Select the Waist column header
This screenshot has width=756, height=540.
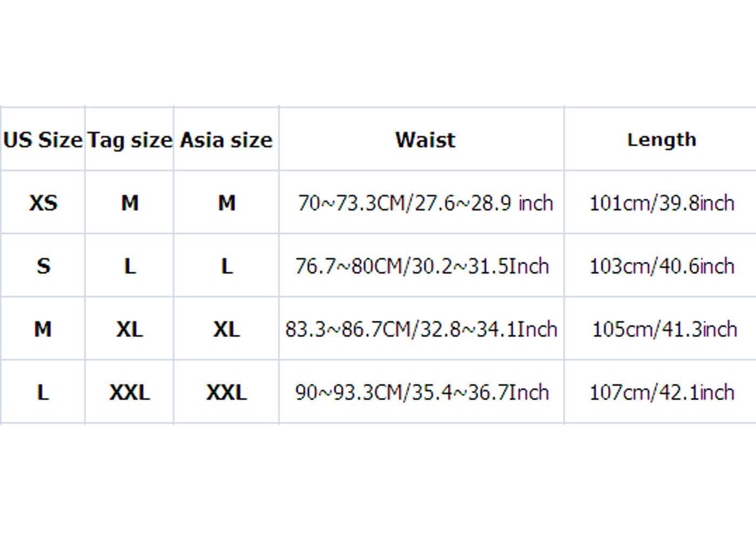425,140
